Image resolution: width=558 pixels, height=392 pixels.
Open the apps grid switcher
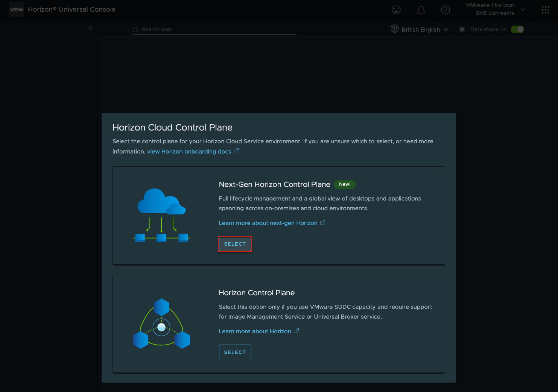546,10
